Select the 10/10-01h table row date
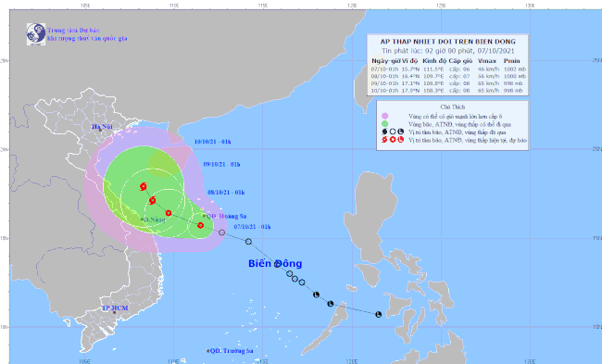The image size is (602, 364). (x=384, y=91)
